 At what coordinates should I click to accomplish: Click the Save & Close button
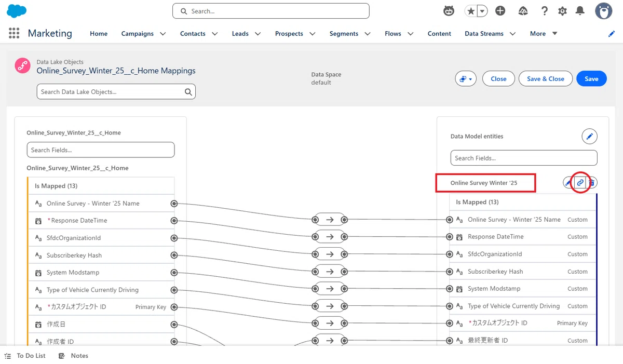click(546, 79)
